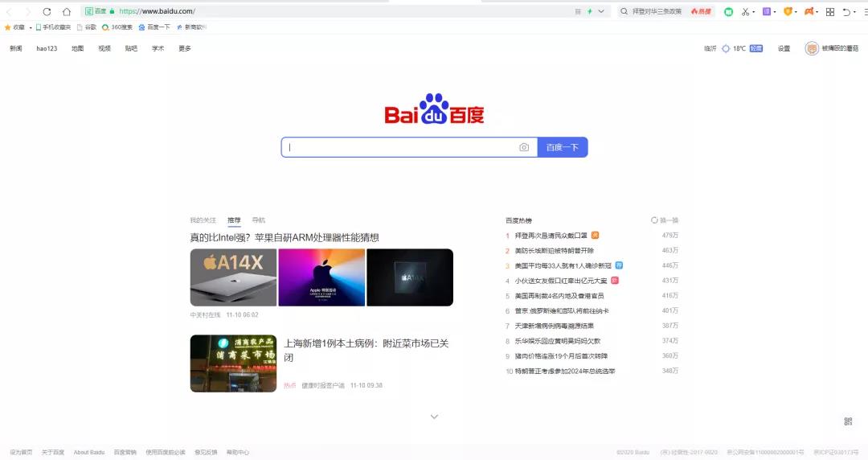This screenshot has width=868, height=460.
Task: Click the orange shield security icon
Action: point(788,11)
